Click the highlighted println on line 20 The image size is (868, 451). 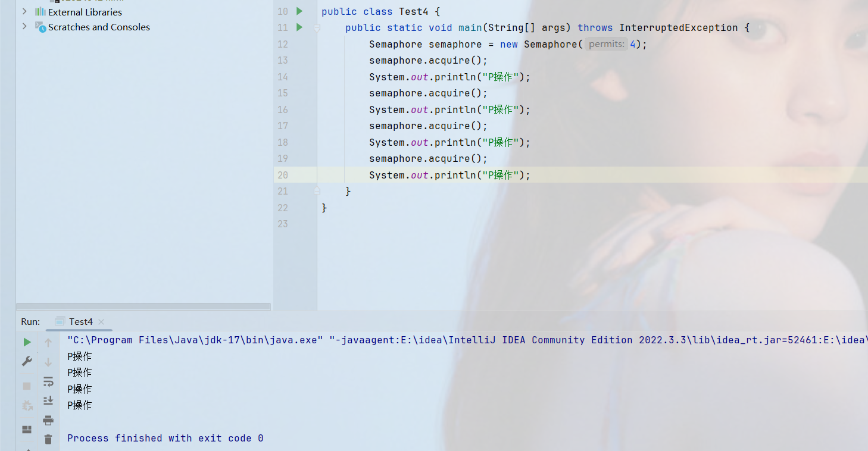pyautogui.click(x=449, y=175)
